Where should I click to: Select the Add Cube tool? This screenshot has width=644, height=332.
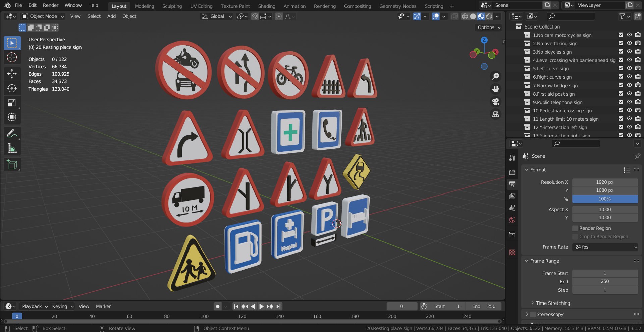[x=12, y=165]
